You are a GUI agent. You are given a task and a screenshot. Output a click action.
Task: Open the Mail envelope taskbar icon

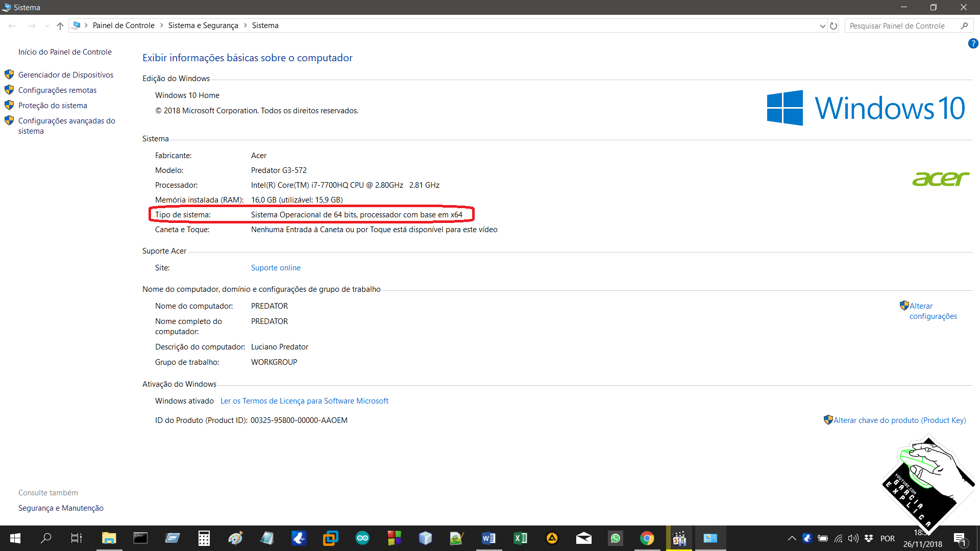coord(584,538)
